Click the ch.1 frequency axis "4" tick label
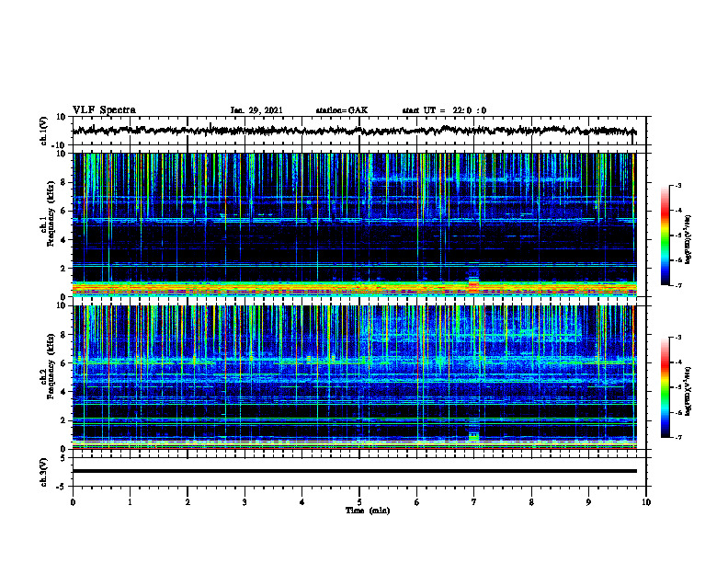728x563 pixels. (x=63, y=240)
